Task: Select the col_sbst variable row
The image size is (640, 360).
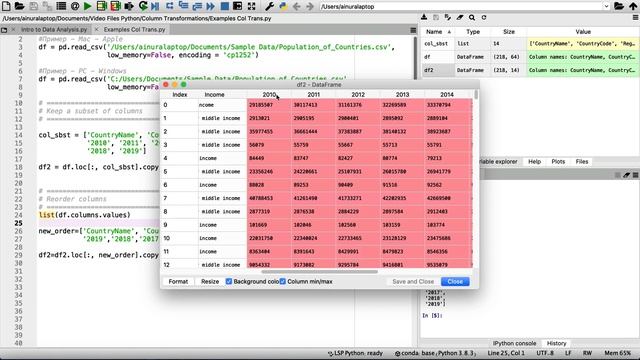Action: tap(529, 43)
